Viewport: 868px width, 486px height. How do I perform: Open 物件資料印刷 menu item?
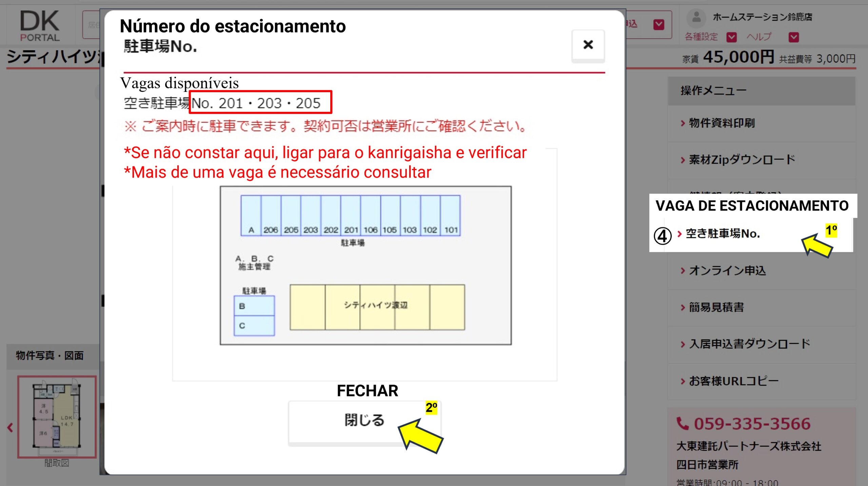point(722,123)
